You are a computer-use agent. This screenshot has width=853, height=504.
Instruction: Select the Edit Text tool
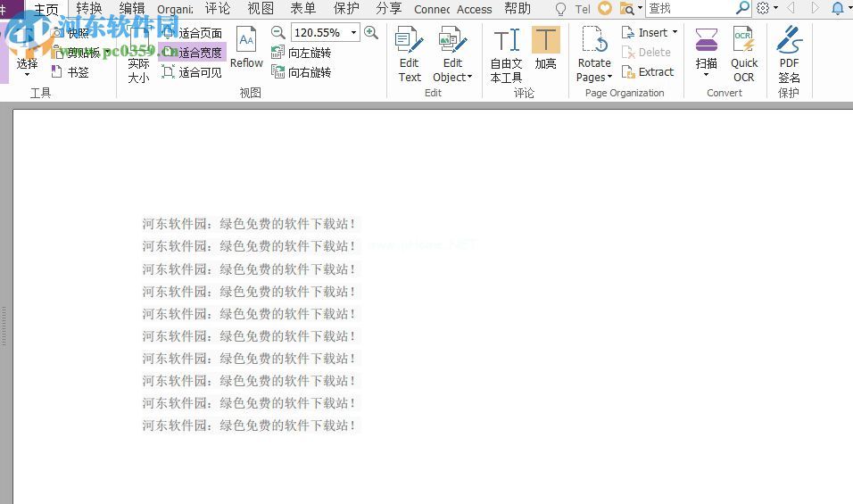pyautogui.click(x=409, y=54)
